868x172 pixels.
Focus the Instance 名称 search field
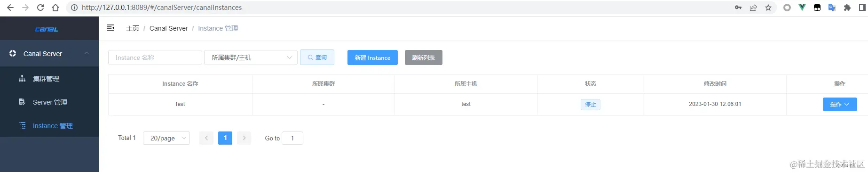coord(155,57)
